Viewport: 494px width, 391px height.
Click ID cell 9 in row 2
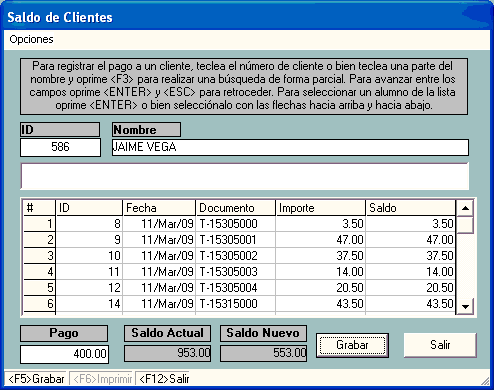point(89,240)
